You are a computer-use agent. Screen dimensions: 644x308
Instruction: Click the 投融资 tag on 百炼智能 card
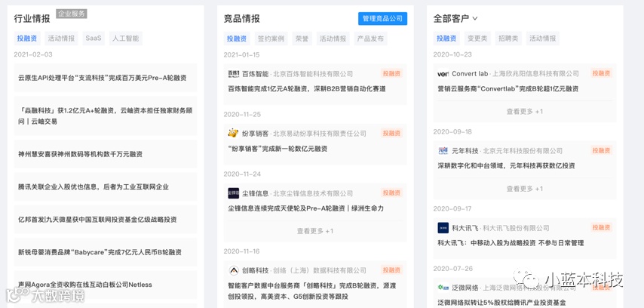point(391,74)
